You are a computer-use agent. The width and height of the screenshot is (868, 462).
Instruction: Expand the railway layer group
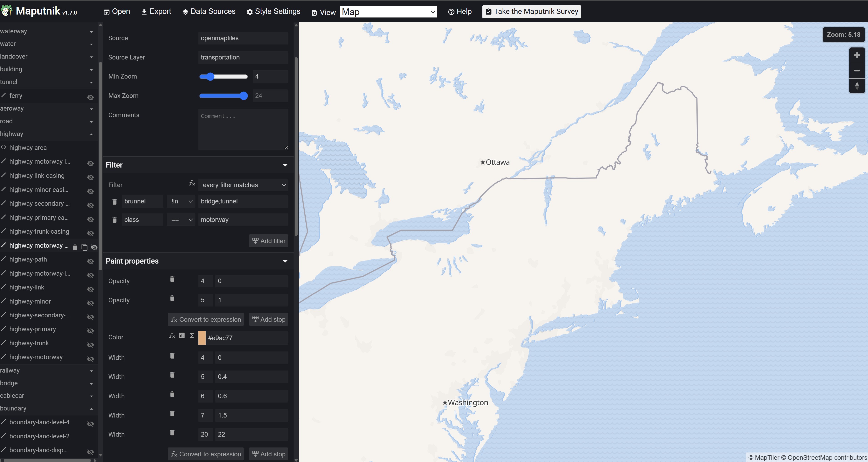coord(47,371)
